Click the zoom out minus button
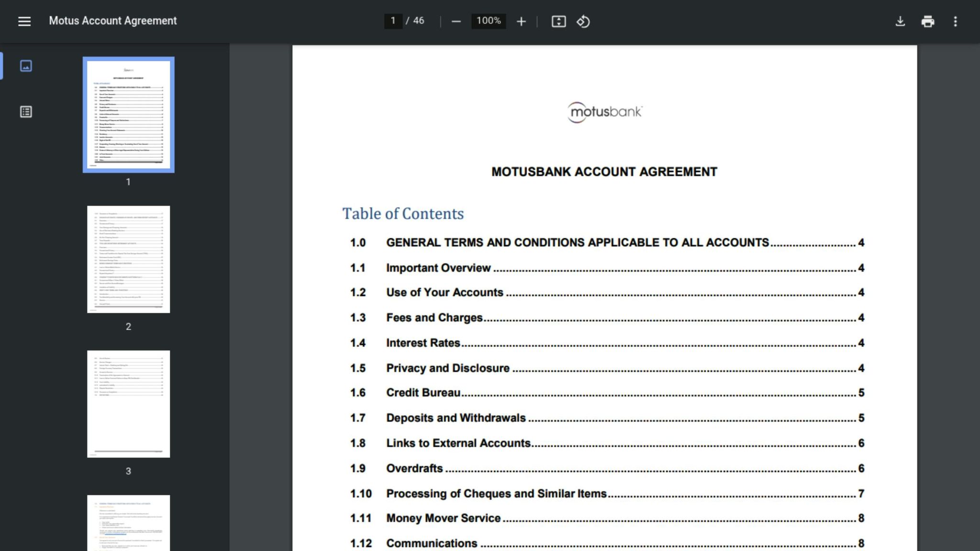This screenshot has height=551, width=980. coord(456,22)
